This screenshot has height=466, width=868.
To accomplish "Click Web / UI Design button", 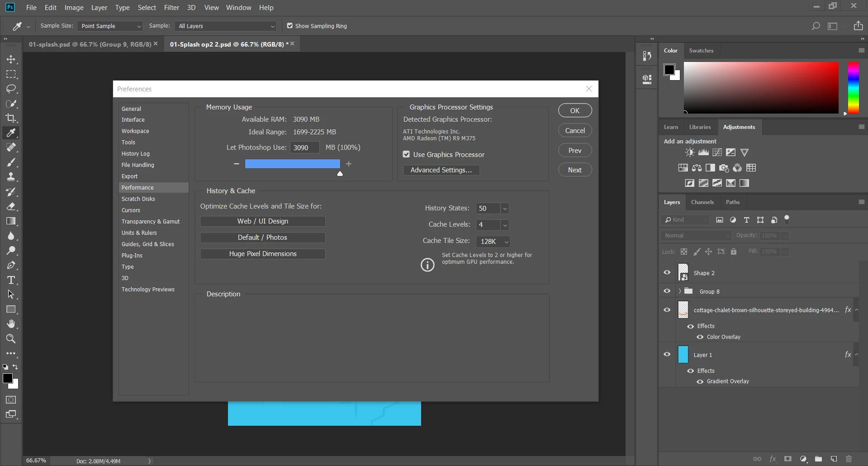I will pos(263,221).
